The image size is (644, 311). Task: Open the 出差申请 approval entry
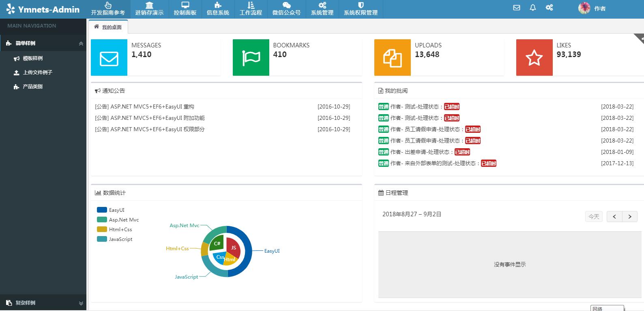(421, 152)
